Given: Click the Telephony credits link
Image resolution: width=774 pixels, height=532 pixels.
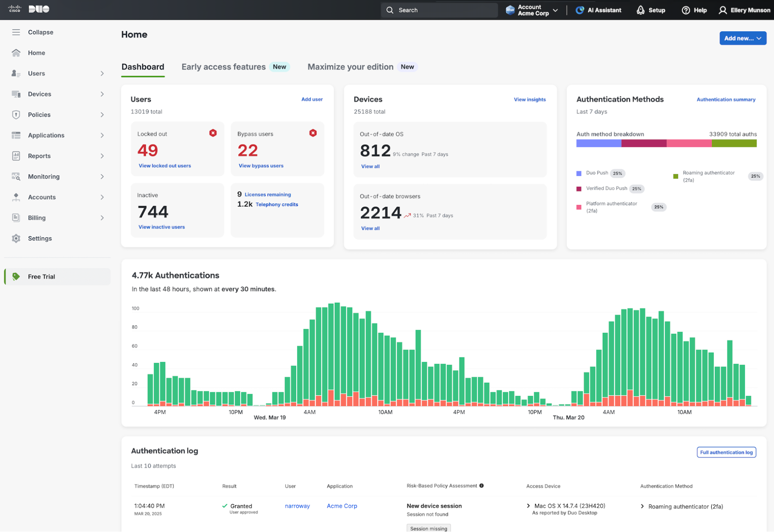Looking at the screenshot, I should (277, 204).
